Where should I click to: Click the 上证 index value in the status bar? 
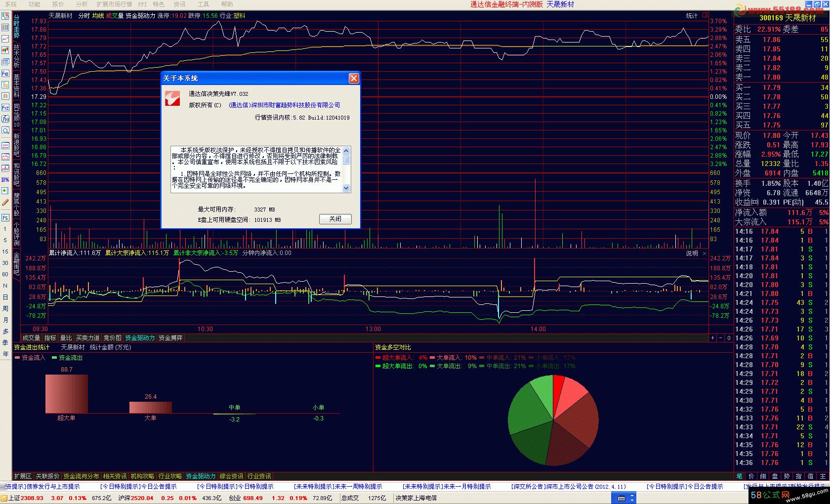pyautogui.click(x=32, y=498)
